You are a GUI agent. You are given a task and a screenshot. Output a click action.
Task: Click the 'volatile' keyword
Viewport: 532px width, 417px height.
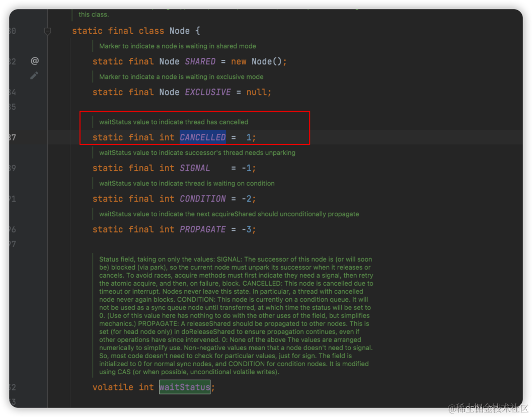coord(113,387)
